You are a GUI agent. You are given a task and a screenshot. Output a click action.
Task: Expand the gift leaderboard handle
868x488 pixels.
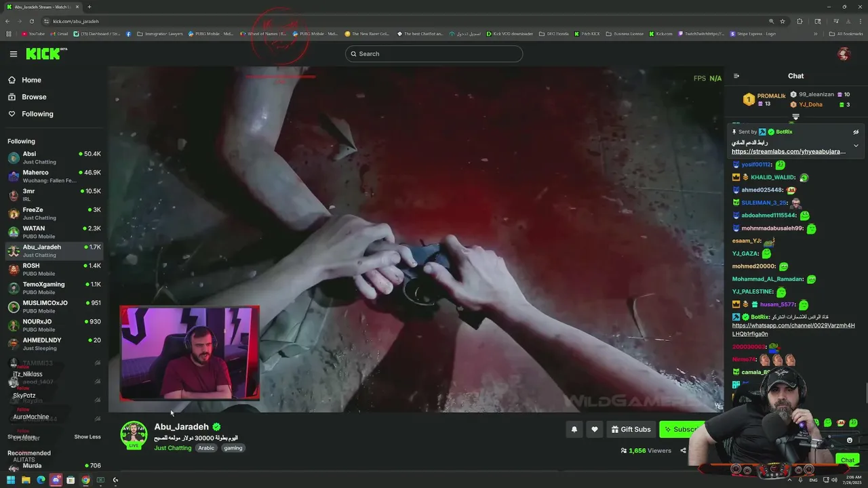coord(796,117)
